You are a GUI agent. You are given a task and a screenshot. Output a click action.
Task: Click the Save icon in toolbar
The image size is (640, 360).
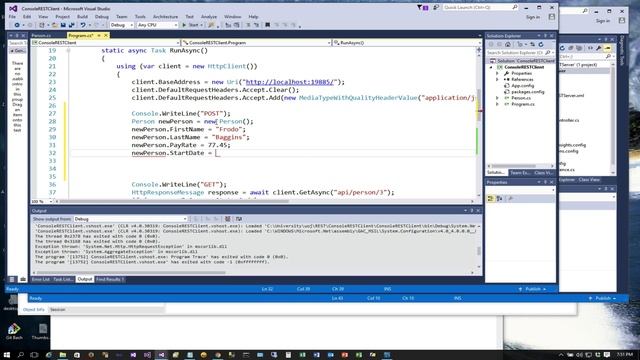[63, 25]
